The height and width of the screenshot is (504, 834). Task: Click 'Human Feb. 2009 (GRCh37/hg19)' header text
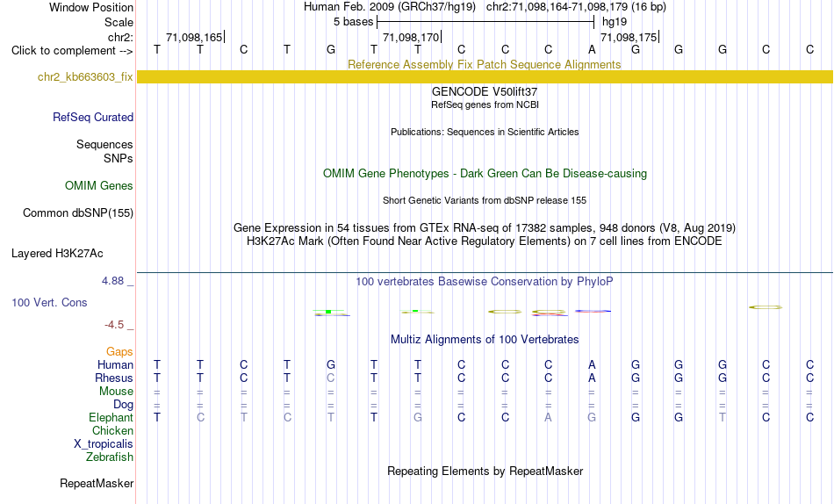click(x=389, y=7)
